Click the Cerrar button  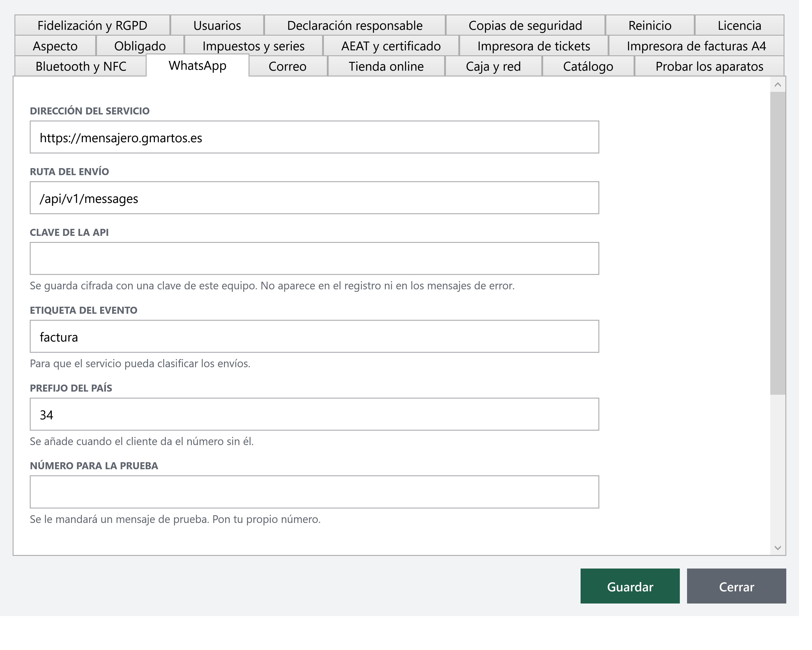[736, 586]
